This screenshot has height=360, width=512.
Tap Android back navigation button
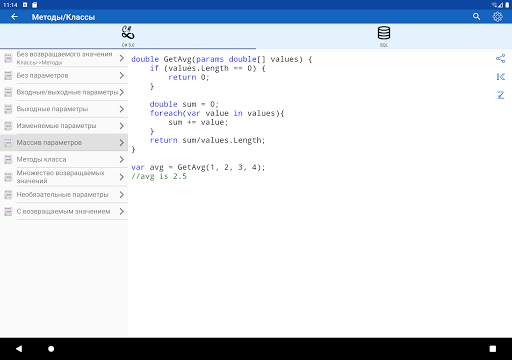point(19,349)
